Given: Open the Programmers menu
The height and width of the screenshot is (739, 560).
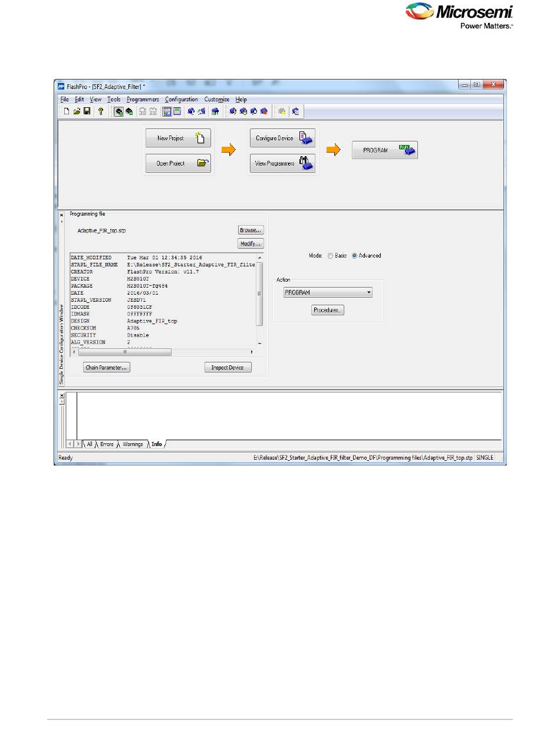Looking at the screenshot, I should pos(143,100).
